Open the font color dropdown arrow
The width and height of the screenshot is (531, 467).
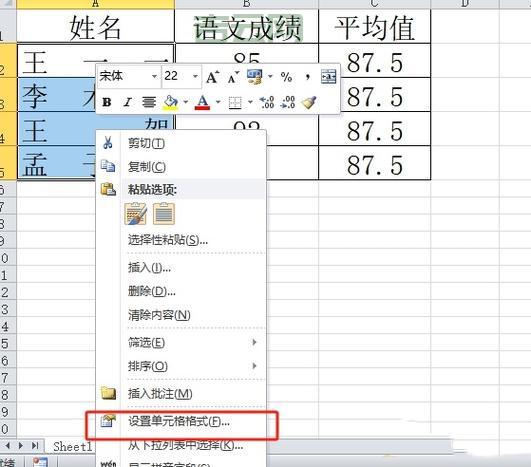click(x=218, y=102)
